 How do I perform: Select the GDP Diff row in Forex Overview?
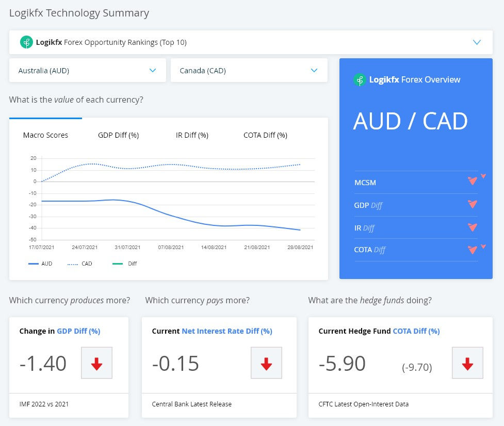(x=416, y=205)
